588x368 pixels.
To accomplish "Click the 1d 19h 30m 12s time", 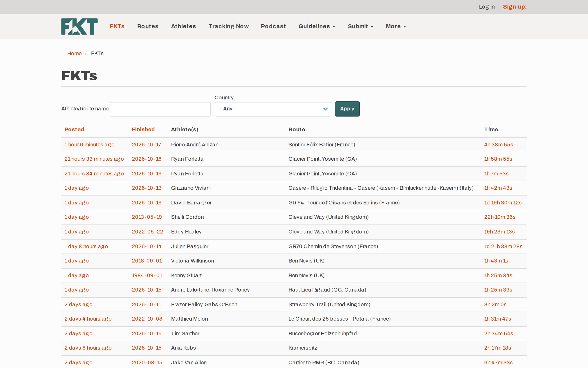I will (503, 203).
